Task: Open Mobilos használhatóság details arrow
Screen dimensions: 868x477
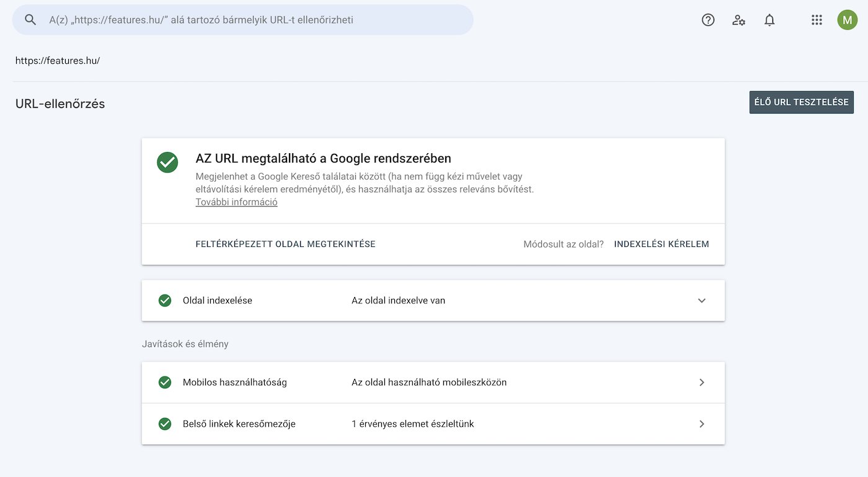Action: coord(702,382)
